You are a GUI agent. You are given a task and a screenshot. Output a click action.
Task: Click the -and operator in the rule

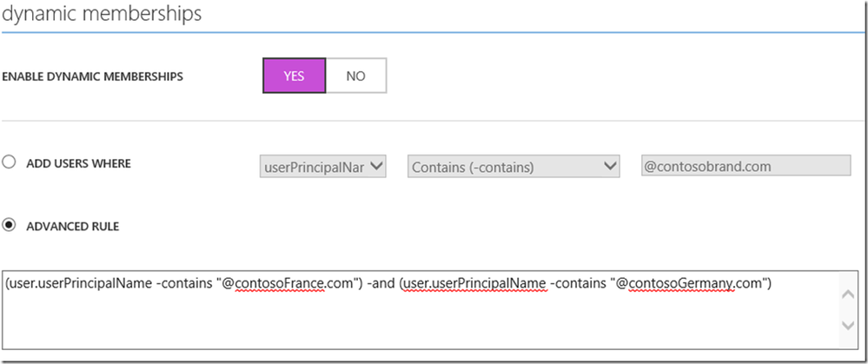[379, 285]
